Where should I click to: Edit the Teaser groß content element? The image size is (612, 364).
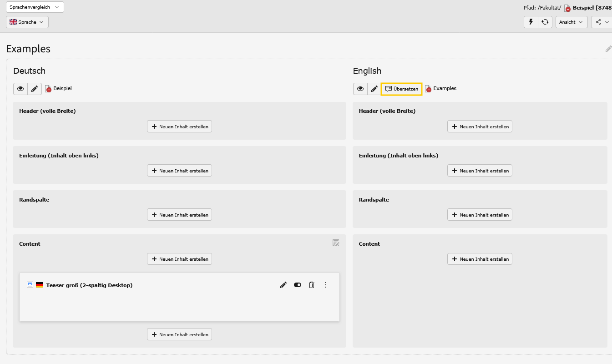283,285
